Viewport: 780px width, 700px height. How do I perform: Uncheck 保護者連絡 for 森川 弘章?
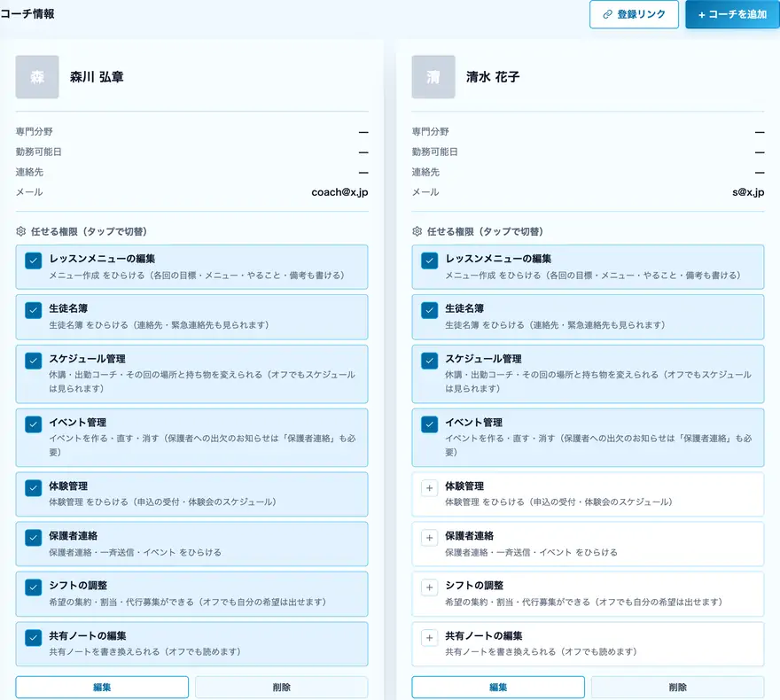click(34, 538)
